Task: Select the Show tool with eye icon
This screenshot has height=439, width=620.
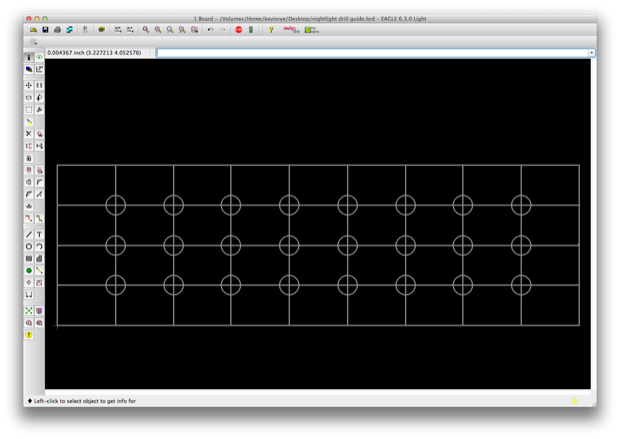Action: click(x=39, y=57)
